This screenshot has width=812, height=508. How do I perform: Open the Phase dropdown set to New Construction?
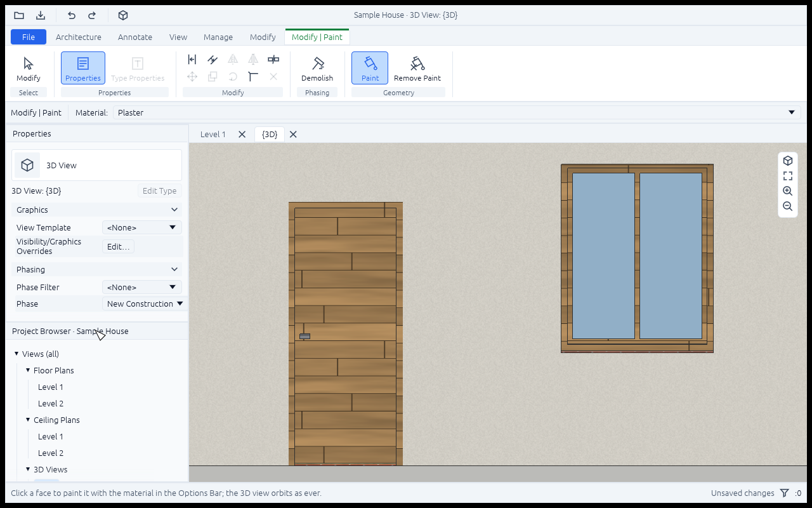[145, 304]
